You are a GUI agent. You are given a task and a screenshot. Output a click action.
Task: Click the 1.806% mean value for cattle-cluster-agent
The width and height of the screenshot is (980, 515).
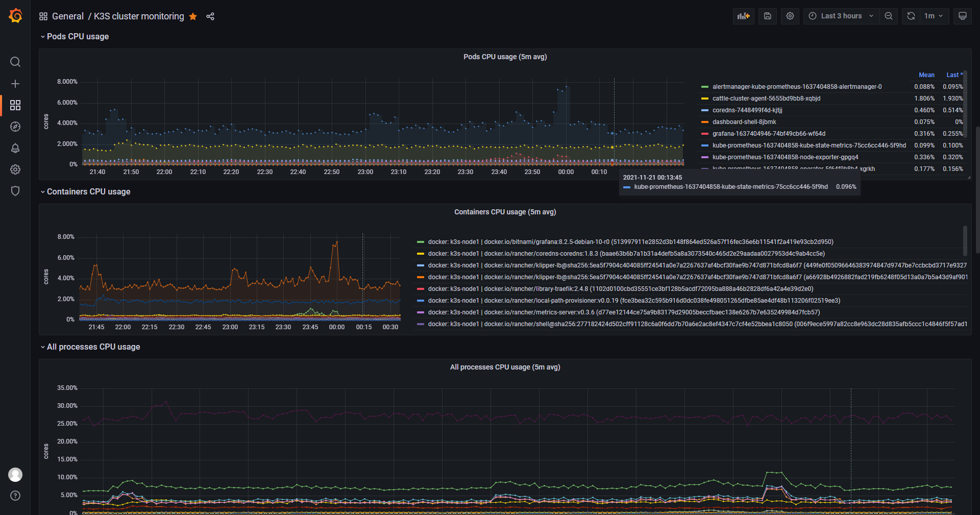[x=924, y=99]
